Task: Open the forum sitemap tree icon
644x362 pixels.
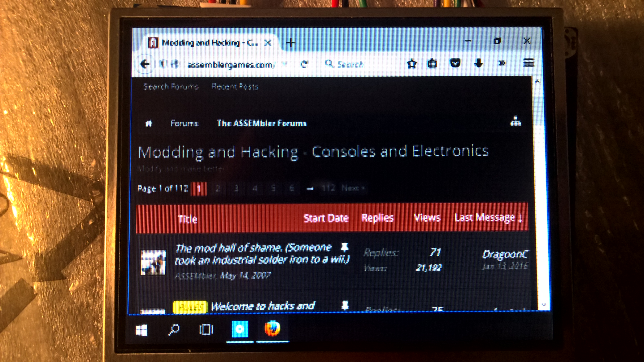Action: pyautogui.click(x=515, y=121)
